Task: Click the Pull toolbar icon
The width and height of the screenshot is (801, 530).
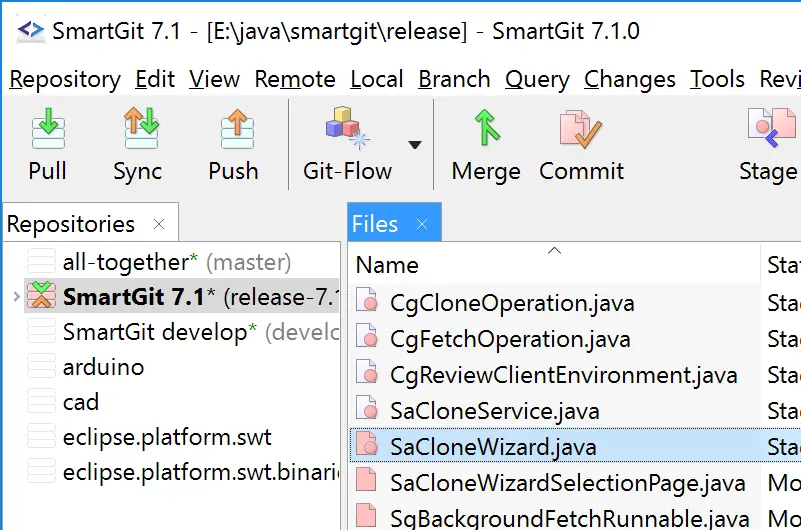Action: (x=48, y=129)
